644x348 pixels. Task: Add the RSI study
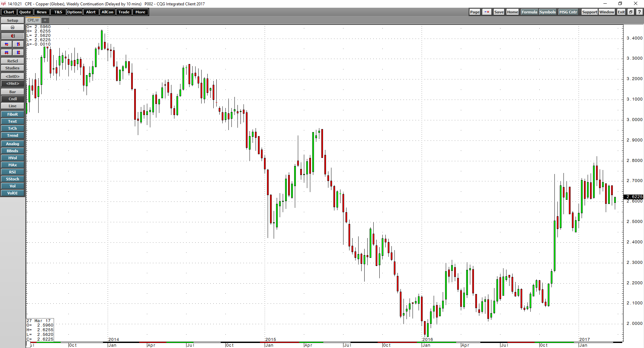coord(12,172)
